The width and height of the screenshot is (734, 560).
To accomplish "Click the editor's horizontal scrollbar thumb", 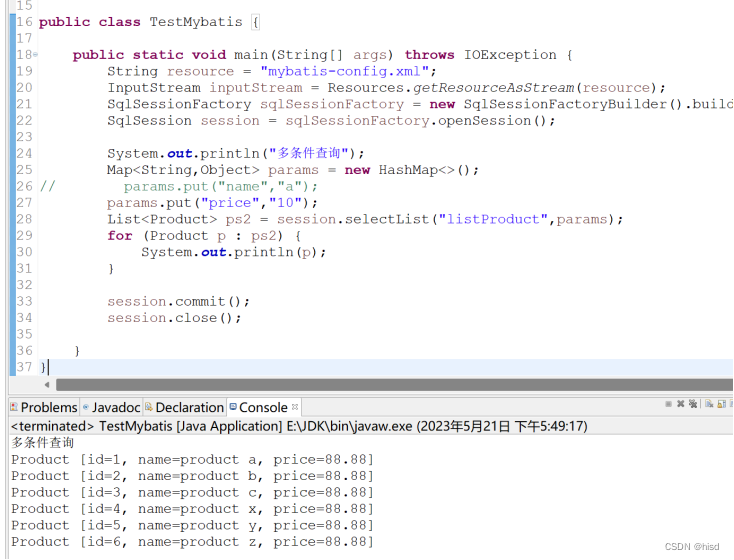I will click(x=394, y=384).
